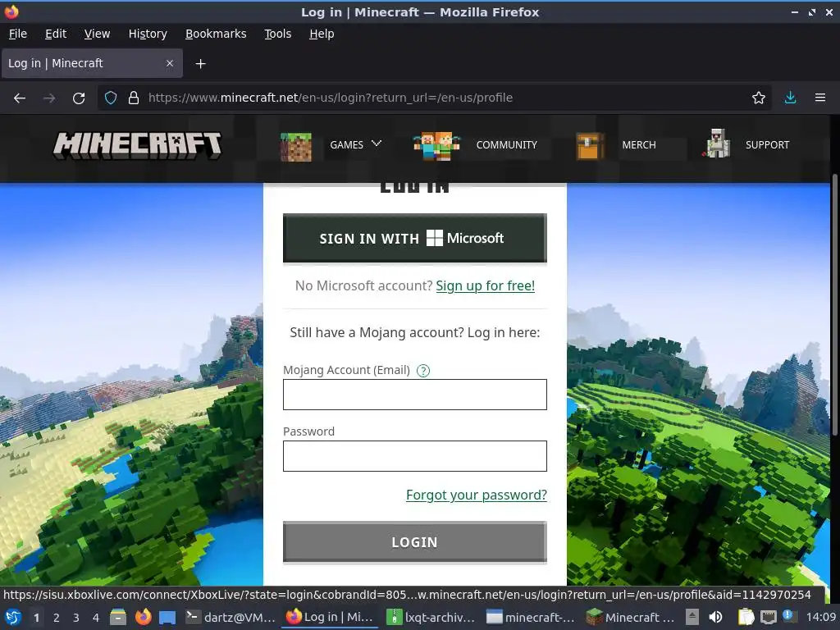Viewport: 840px width, 630px height.
Task: Open the removable media eject tray icon
Action: pyautogui.click(x=692, y=617)
